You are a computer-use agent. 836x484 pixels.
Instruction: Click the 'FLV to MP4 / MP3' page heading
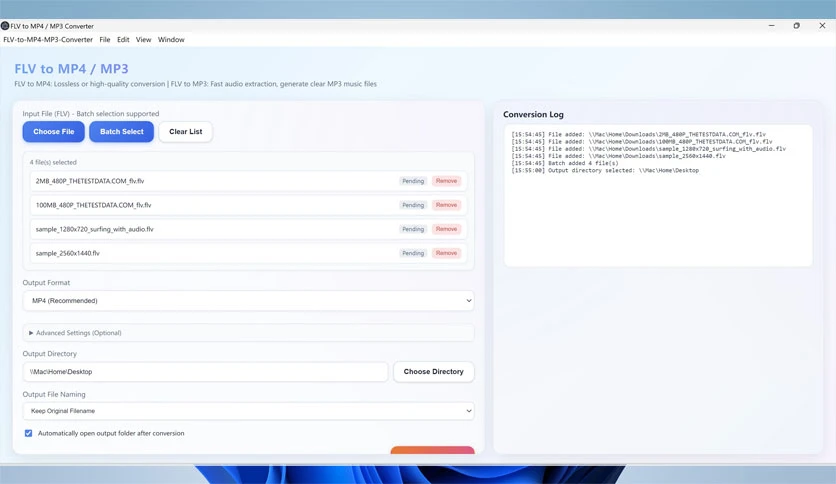click(x=71, y=69)
